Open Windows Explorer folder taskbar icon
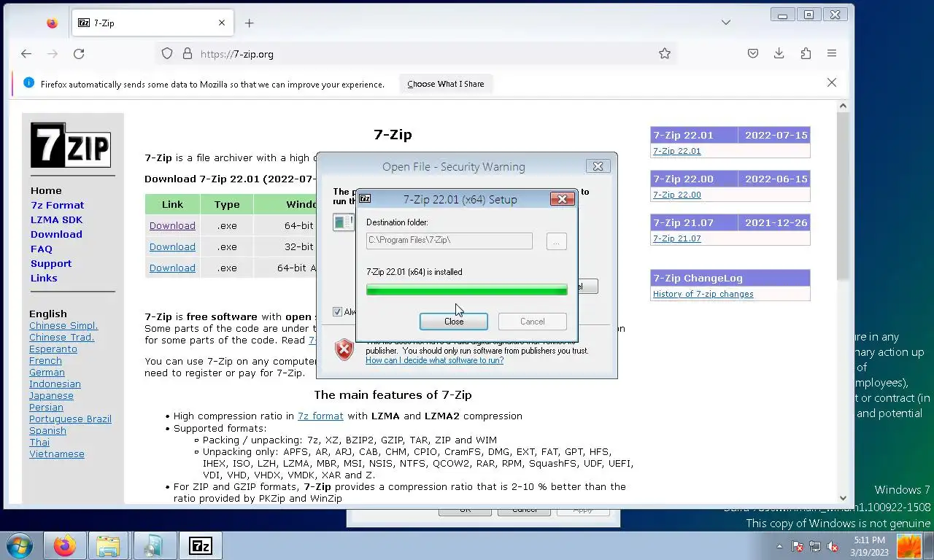Viewport: 934px width, 560px height. pyautogui.click(x=108, y=545)
